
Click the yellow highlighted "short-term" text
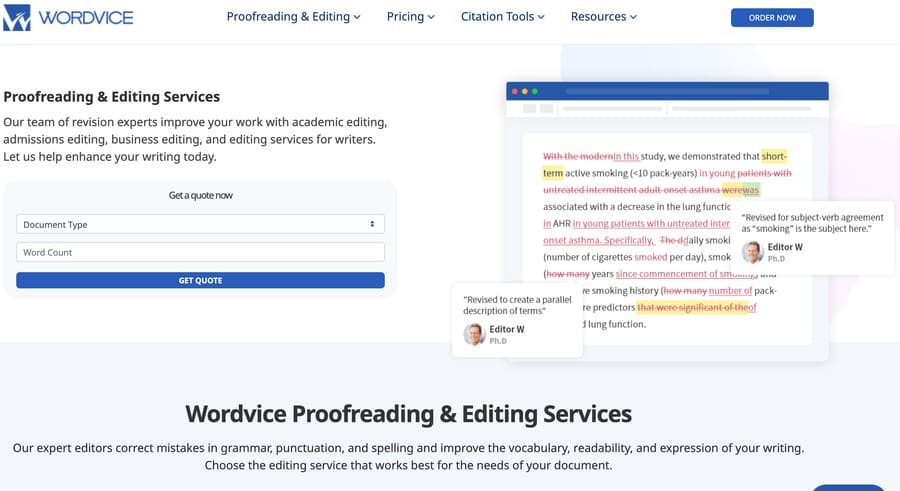(773, 157)
